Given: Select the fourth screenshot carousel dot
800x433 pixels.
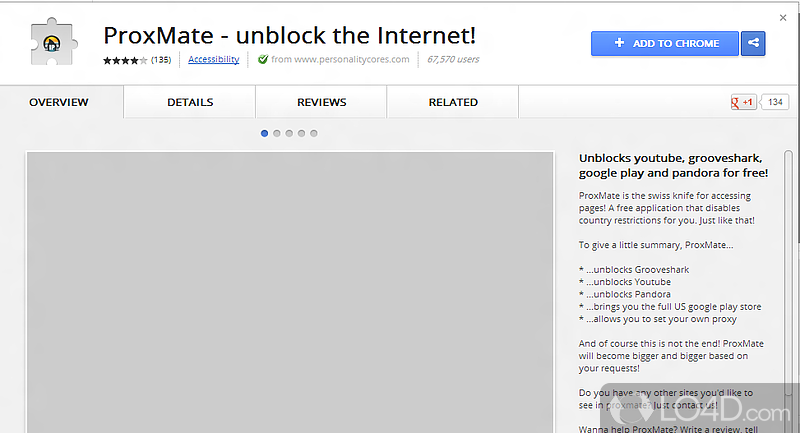Looking at the screenshot, I should tap(302, 134).
